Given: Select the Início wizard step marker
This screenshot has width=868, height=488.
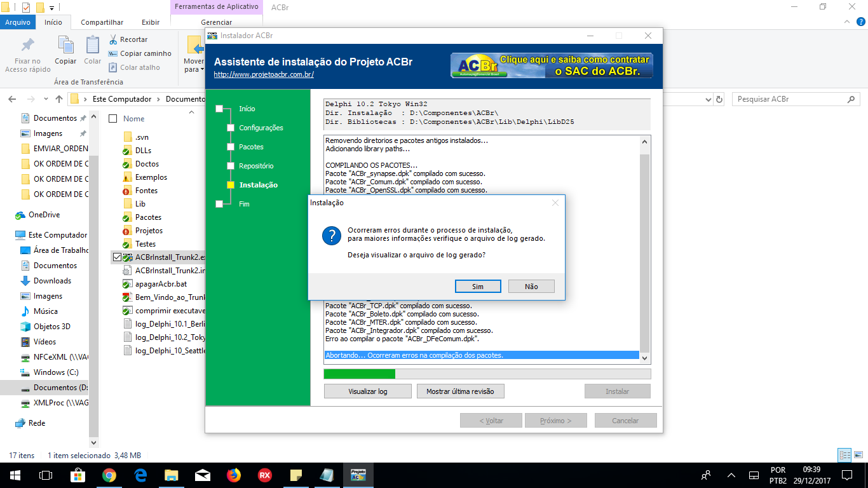Looking at the screenshot, I should 219,109.
